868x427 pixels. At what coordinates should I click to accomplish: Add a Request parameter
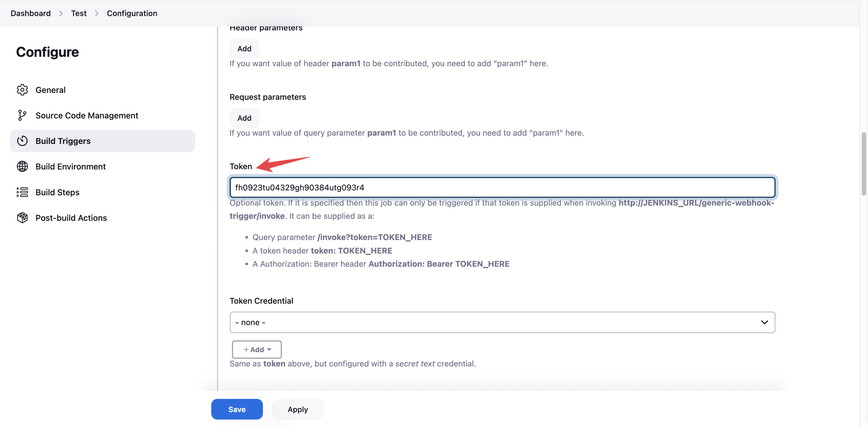(x=244, y=118)
